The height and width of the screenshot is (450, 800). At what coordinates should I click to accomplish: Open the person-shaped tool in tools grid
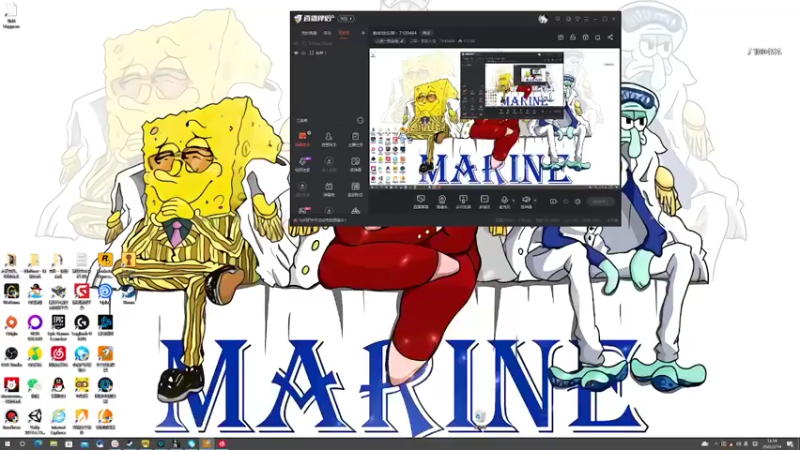point(329,138)
